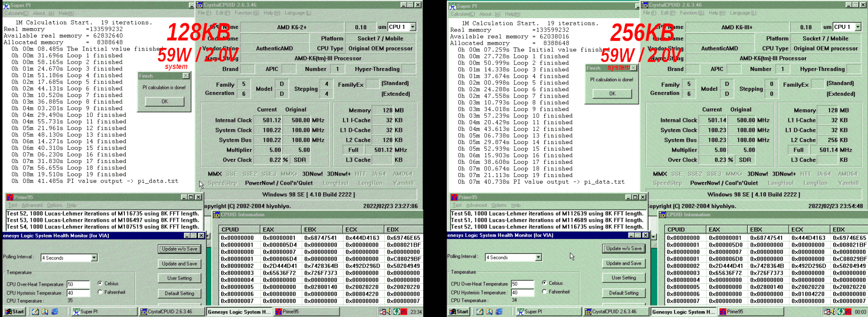This screenshot has height=317, width=868.
Task: Open Edit menu in AMD K6-2+ CrystalCPUID
Action: 222,13
